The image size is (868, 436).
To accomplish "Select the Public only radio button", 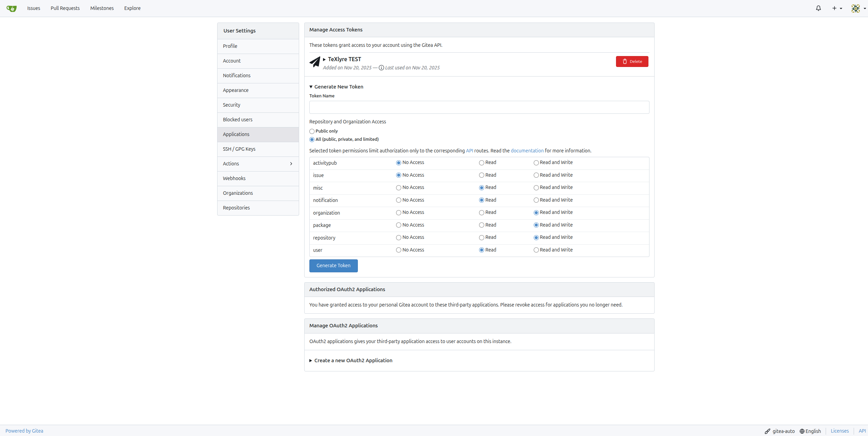I will (x=312, y=131).
